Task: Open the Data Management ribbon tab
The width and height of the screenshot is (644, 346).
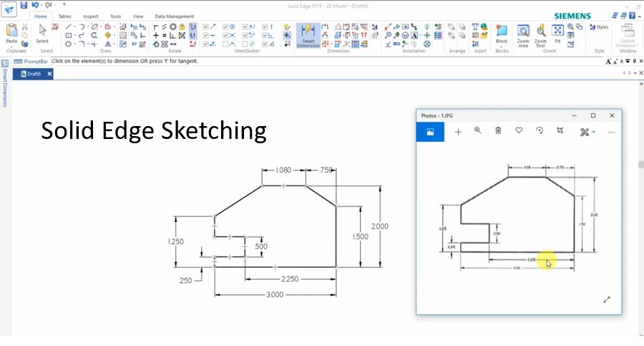Action: pyautogui.click(x=174, y=16)
